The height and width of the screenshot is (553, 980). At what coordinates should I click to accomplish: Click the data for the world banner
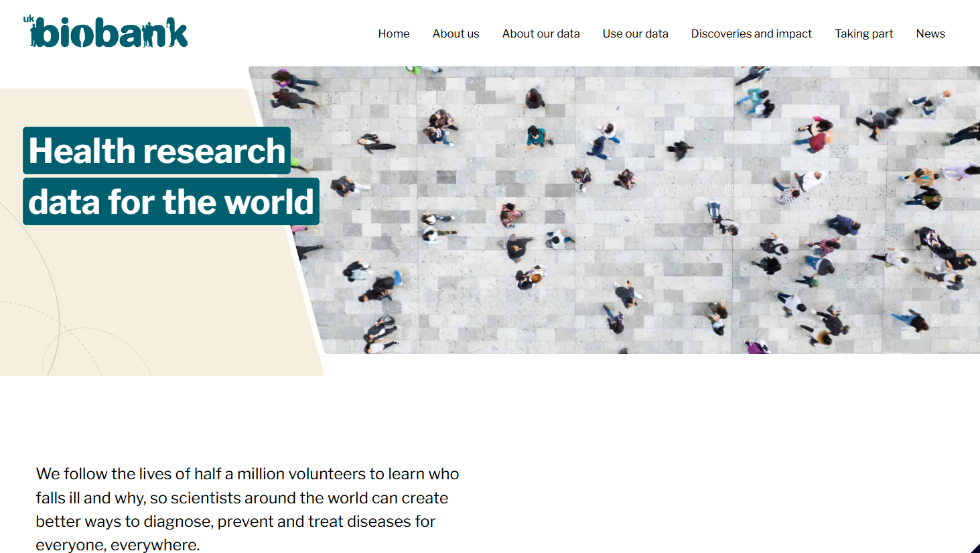171,202
